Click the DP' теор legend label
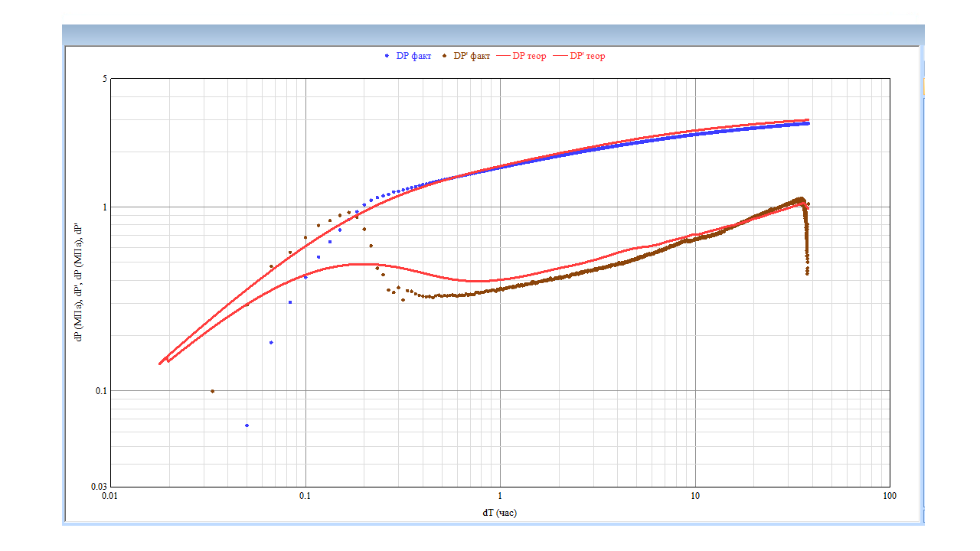Screen dimensions: 980x551 587,56
